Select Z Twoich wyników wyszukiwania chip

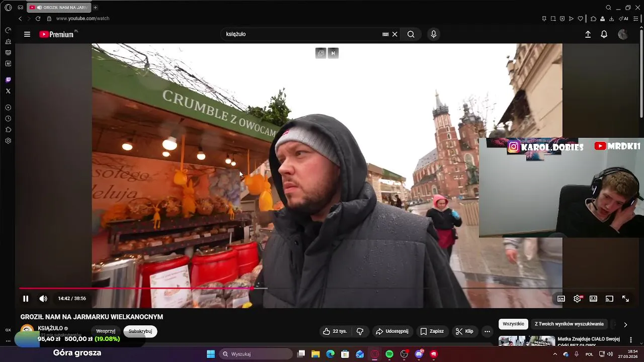[x=569, y=324]
